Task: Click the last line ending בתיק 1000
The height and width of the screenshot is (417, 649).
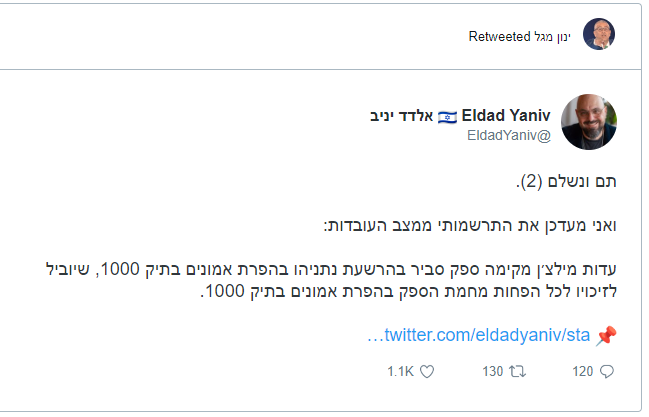Action: point(410,293)
